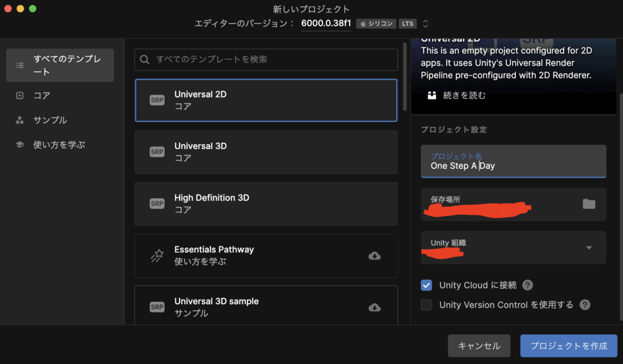Choose the Universal 2D template
The width and height of the screenshot is (623, 364).
(x=266, y=100)
